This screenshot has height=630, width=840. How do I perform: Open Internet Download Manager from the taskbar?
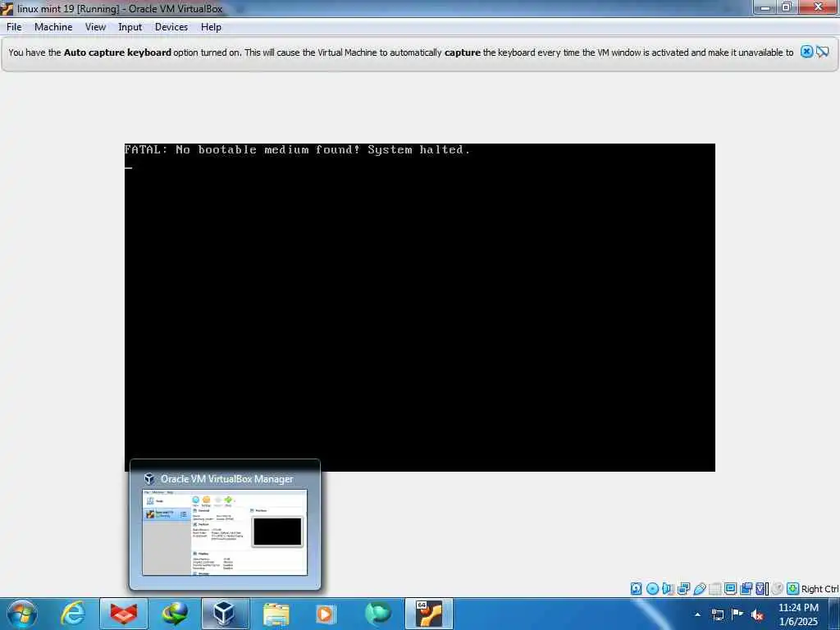click(175, 614)
